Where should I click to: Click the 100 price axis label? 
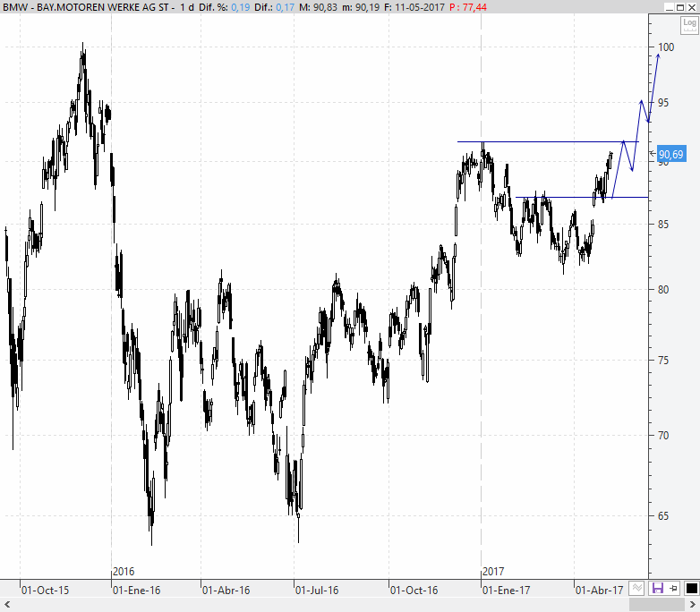coord(666,47)
